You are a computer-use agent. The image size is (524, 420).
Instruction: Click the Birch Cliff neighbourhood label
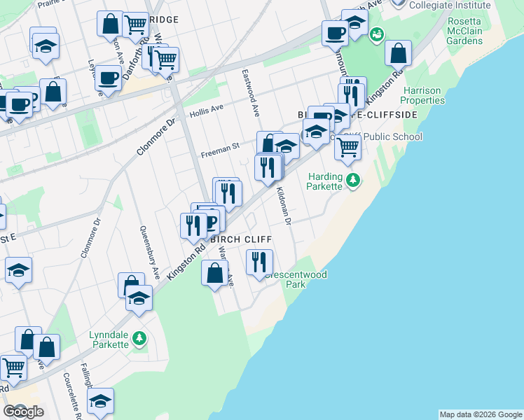[x=241, y=239]
